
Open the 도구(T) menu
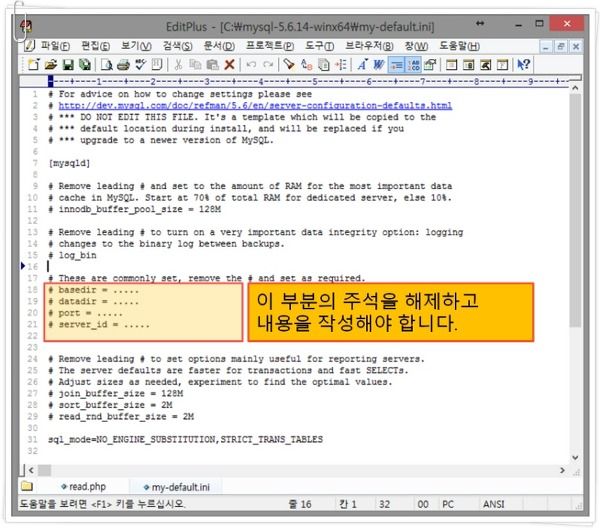click(x=320, y=46)
